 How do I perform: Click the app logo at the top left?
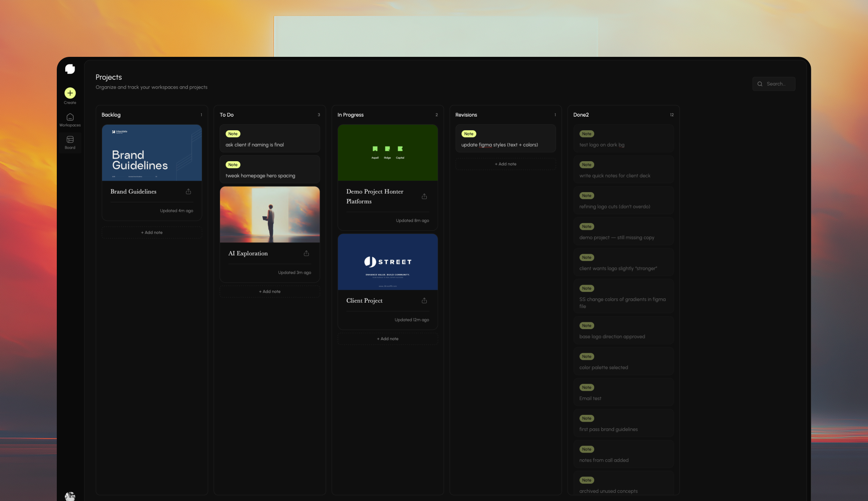click(70, 68)
